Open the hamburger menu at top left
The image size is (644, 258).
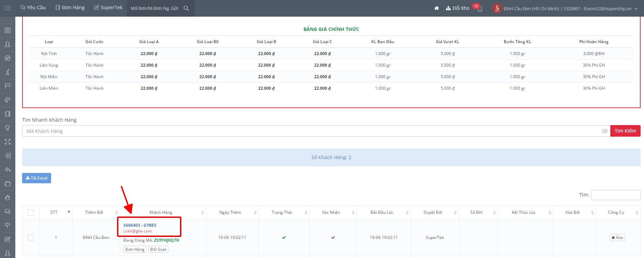[x=7, y=8]
